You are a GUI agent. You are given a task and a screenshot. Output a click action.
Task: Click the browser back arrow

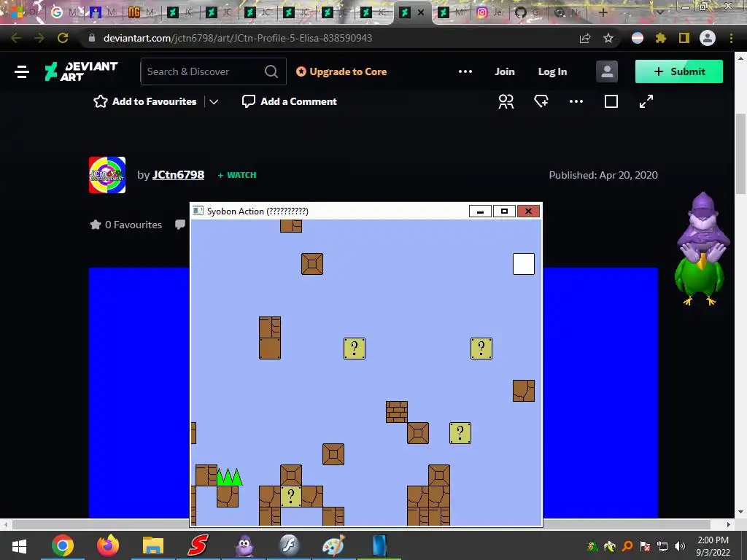16,38
